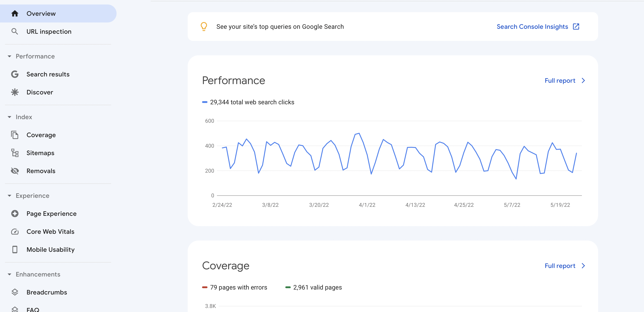The image size is (644, 312).
Task: Open the FAQ enhancement item
Action: 33,310
